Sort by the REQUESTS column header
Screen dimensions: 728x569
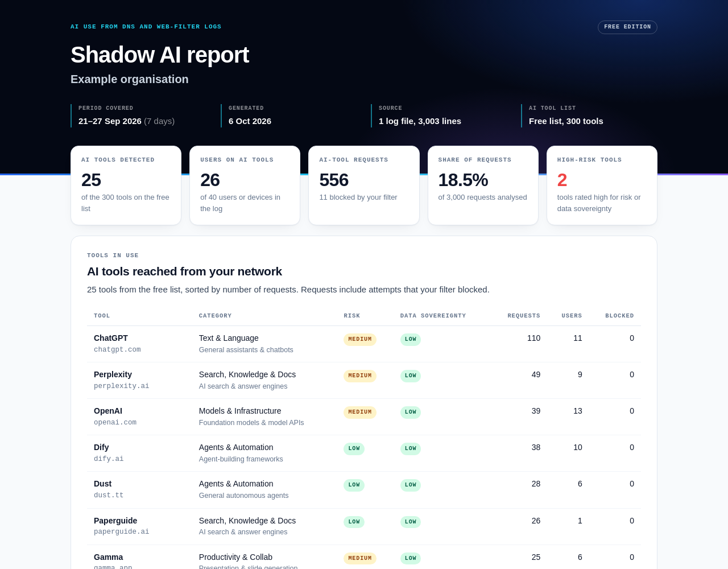pyautogui.click(x=524, y=316)
